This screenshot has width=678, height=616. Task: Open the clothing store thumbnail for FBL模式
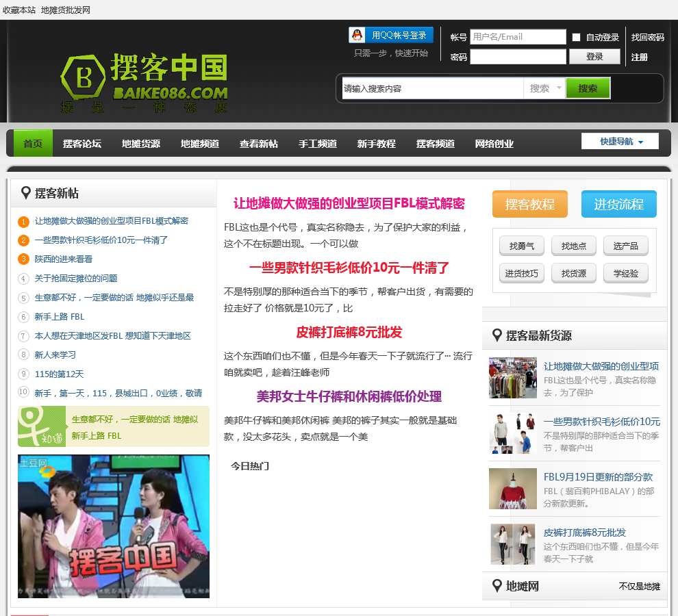(513, 378)
